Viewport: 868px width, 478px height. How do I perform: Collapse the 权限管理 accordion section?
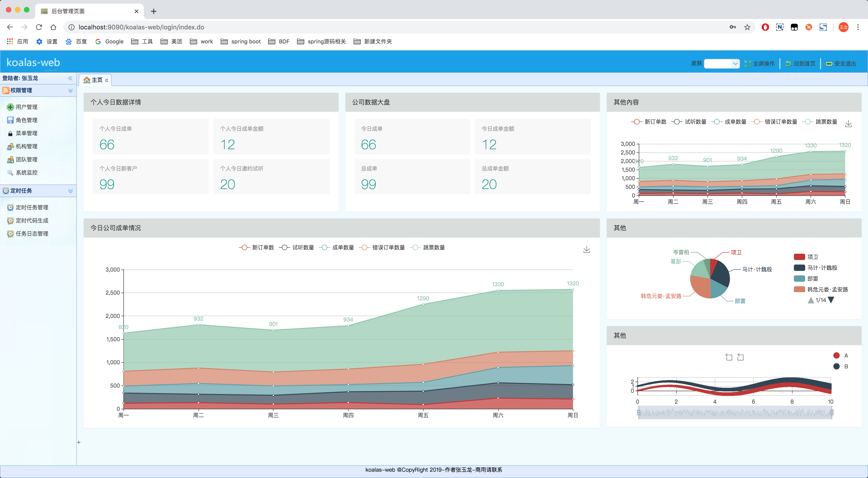(x=71, y=90)
